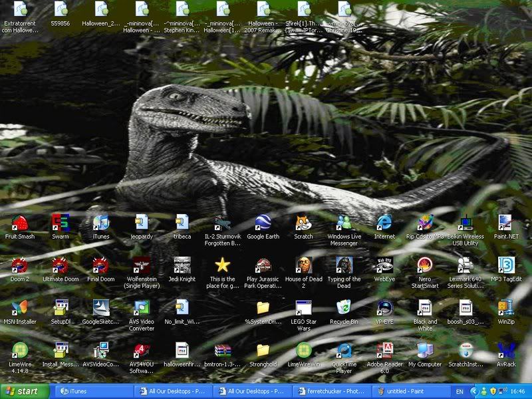Launch Rip CDs to MP3 icon

(x=425, y=223)
